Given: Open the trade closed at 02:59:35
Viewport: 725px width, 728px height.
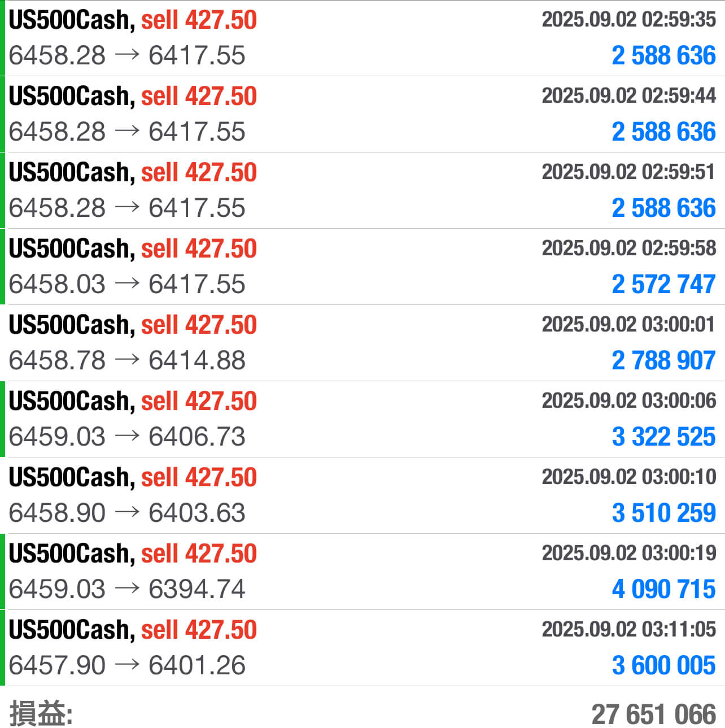Looking at the screenshot, I should coord(362,38).
